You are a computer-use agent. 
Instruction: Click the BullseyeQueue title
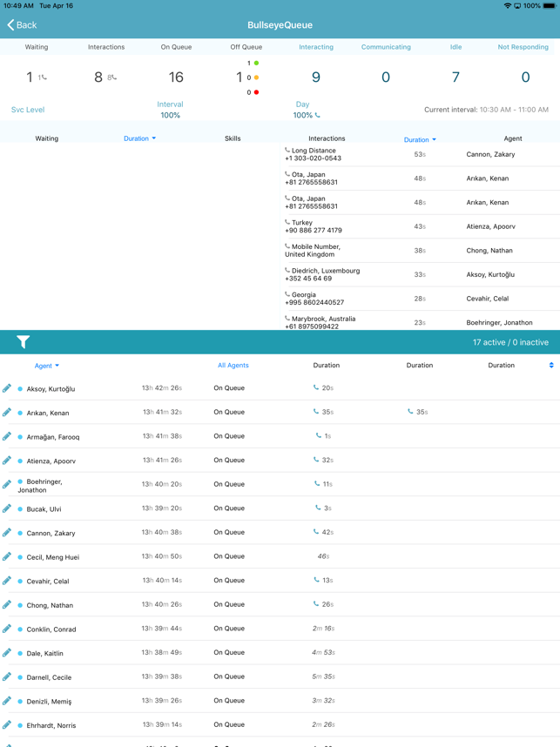click(280, 24)
